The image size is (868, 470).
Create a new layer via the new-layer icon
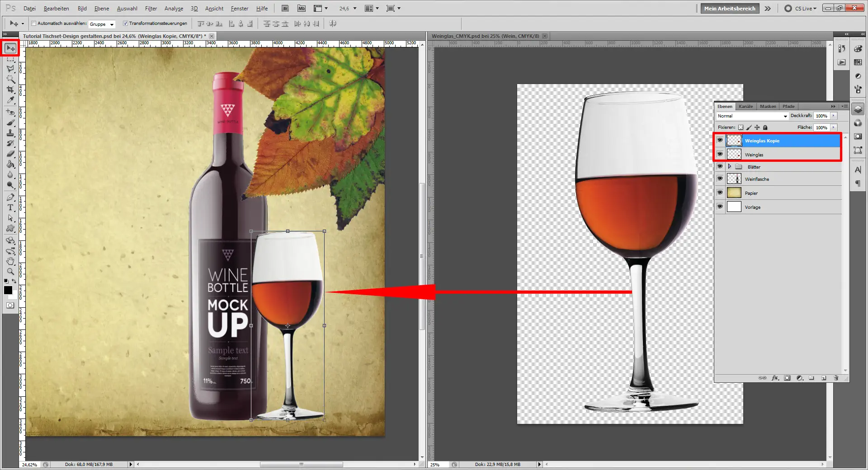[824, 378]
